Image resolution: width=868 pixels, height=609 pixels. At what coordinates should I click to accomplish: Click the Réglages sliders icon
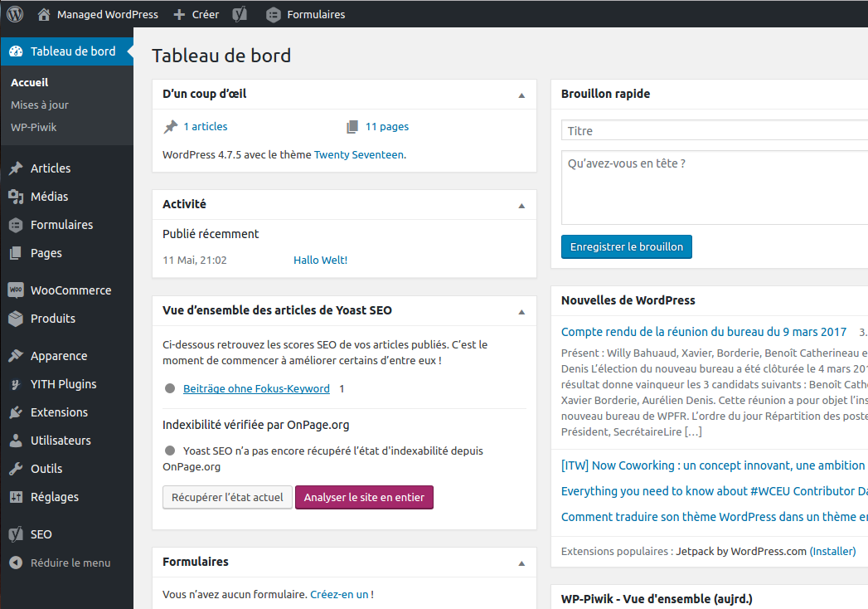[x=16, y=497]
